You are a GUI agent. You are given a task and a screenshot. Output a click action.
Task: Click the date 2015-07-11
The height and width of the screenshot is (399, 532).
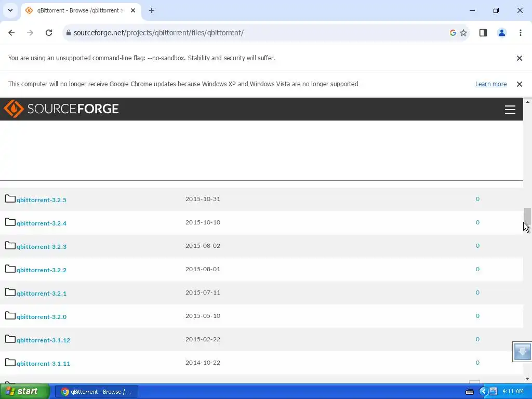click(x=203, y=292)
